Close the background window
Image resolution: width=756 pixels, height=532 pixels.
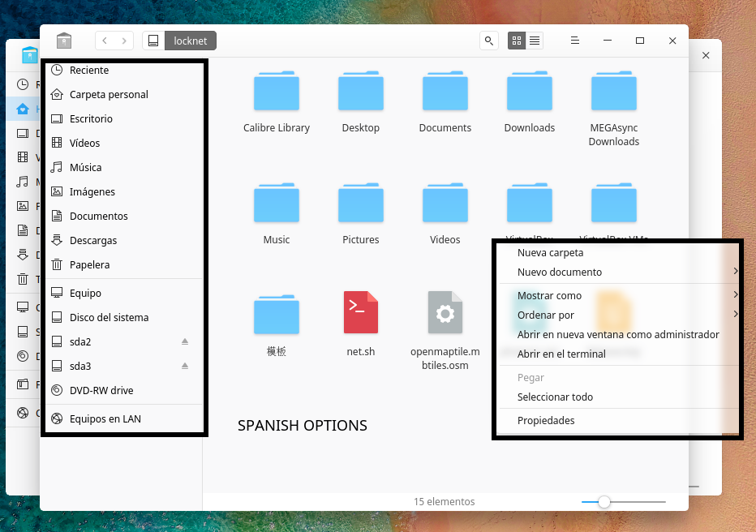(x=706, y=55)
